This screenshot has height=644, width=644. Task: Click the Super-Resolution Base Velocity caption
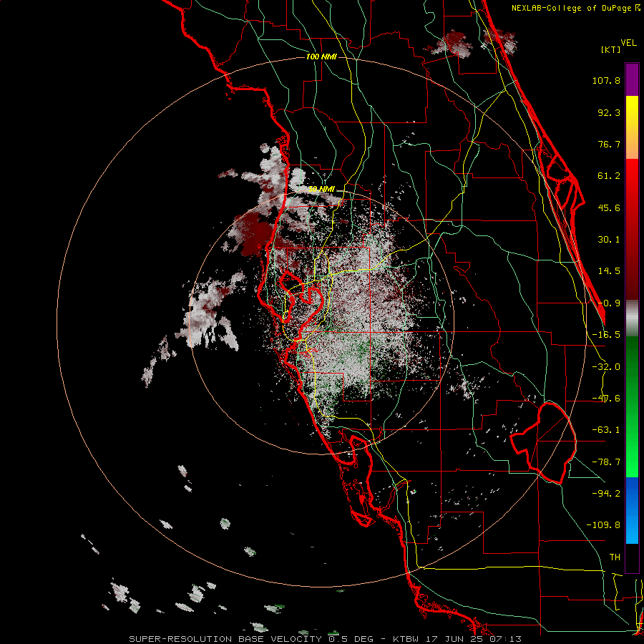(325, 639)
